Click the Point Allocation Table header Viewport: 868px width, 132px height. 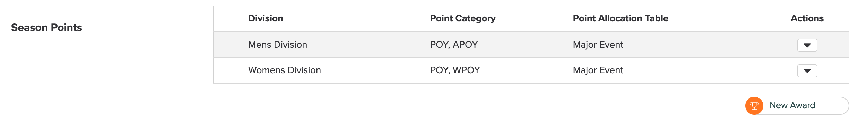(x=620, y=18)
